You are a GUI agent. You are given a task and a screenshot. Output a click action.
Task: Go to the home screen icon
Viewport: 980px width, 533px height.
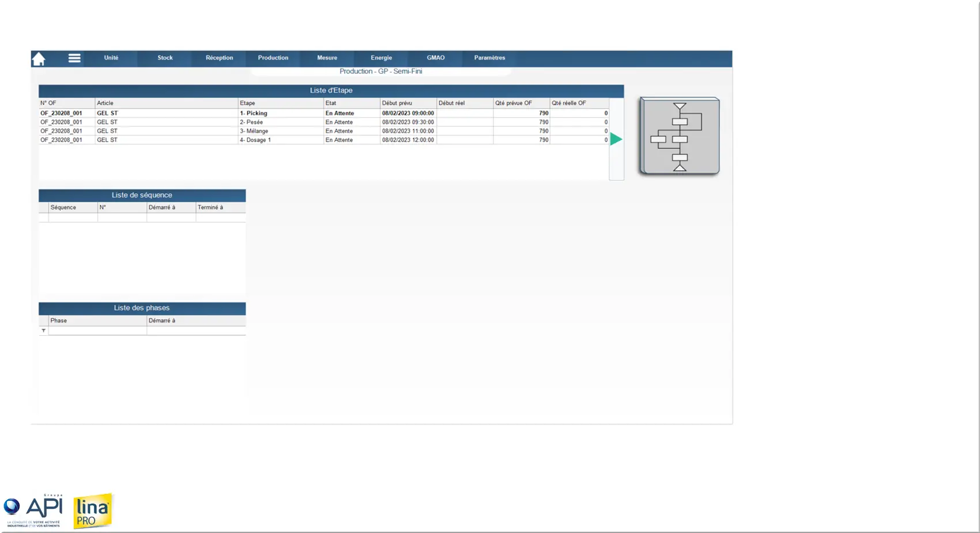pyautogui.click(x=39, y=59)
